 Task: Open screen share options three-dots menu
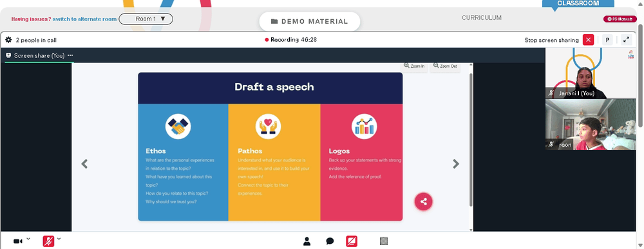[x=70, y=55]
